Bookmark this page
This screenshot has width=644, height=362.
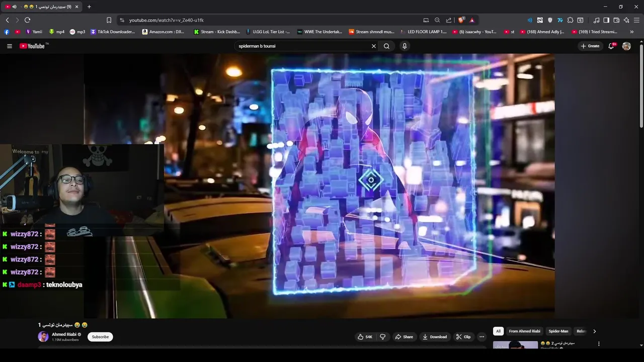[109, 20]
